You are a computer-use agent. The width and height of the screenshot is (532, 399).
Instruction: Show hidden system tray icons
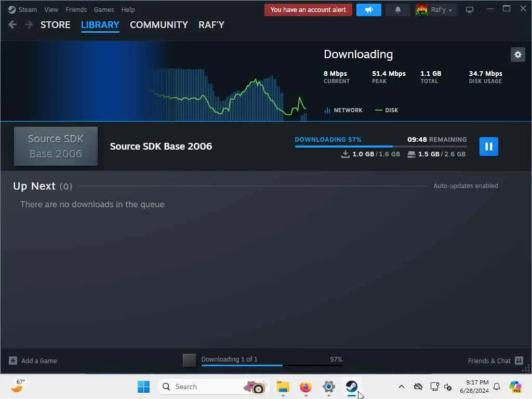point(402,387)
